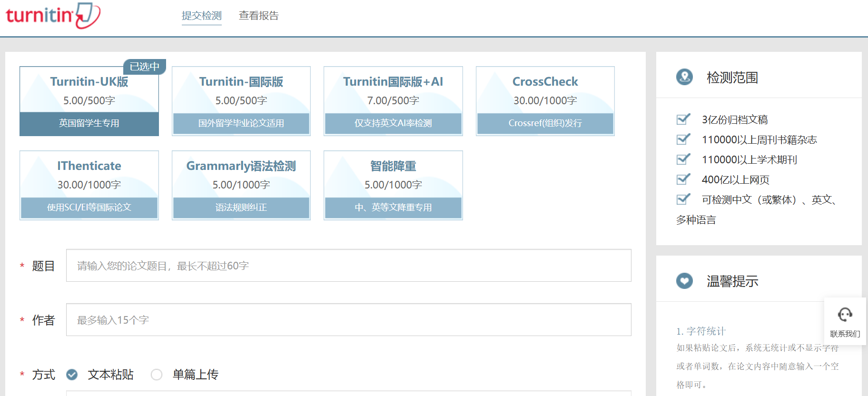The image size is (868, 396).
Task: Click the 国外留学毕业论文适用 label
Action: coord(241,123)
